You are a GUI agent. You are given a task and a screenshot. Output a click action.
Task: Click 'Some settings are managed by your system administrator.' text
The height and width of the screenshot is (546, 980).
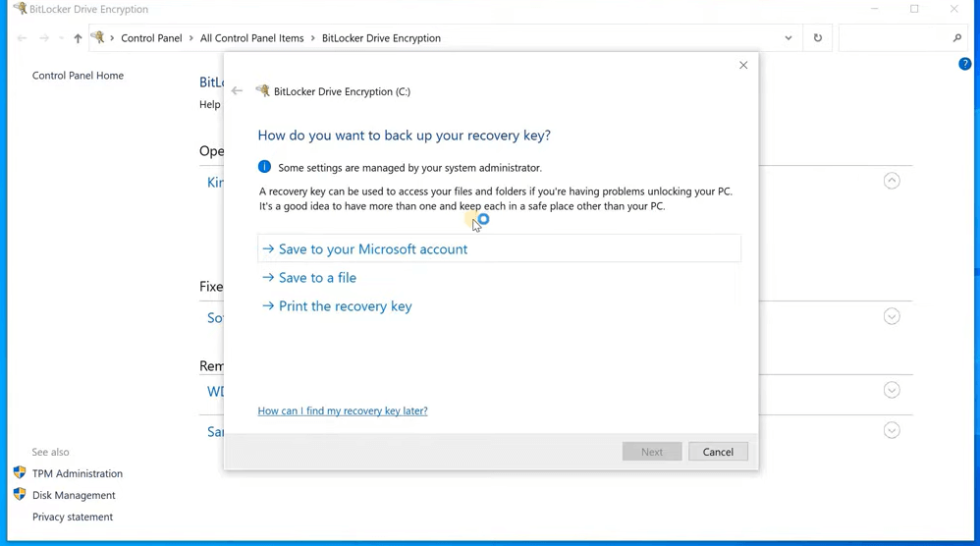[x=410, y=167]
